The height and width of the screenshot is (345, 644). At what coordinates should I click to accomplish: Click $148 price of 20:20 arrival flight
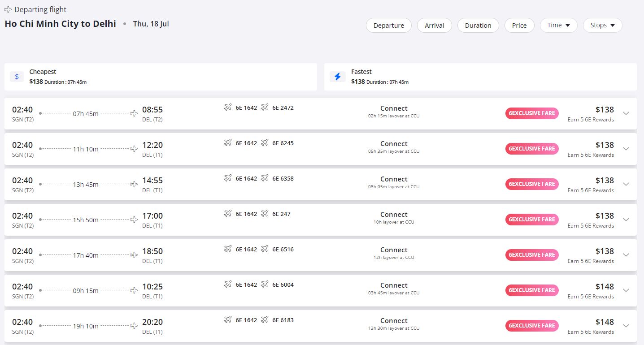point(605,322)
